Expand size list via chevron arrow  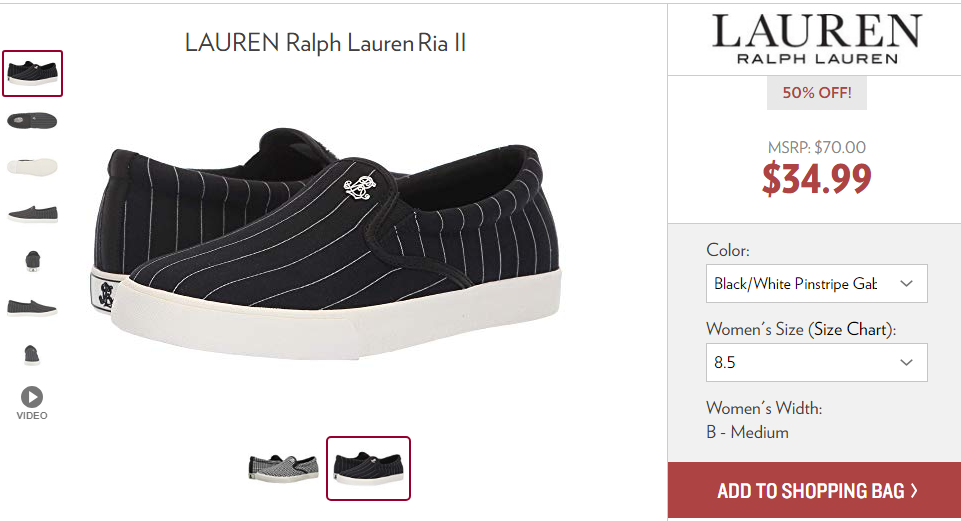tap(906, 362)
